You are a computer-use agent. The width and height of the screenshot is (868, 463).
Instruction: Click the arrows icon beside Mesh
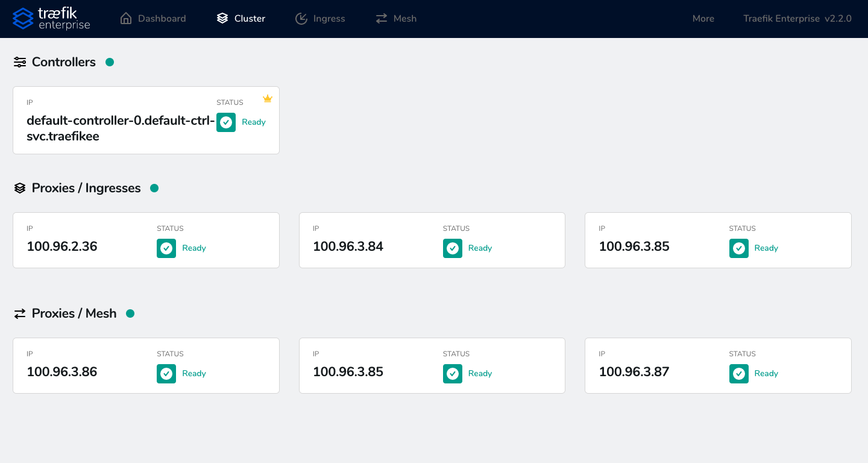[x=380, y=18]
